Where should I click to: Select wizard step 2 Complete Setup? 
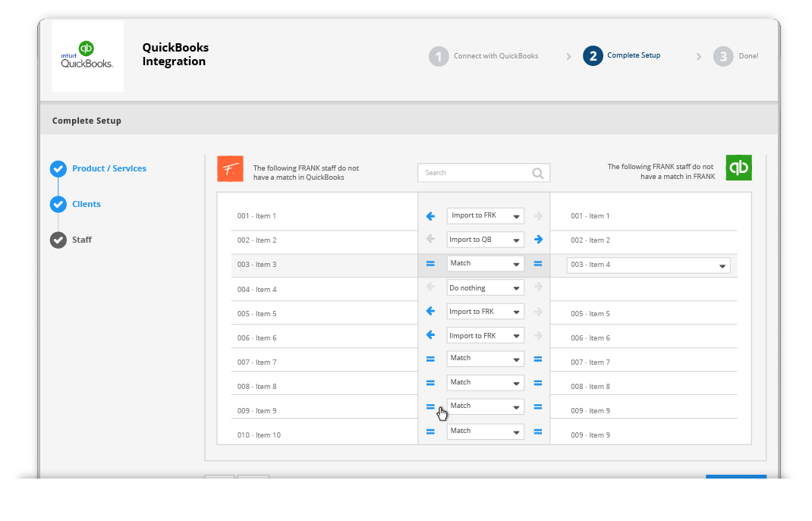(622, 55)
